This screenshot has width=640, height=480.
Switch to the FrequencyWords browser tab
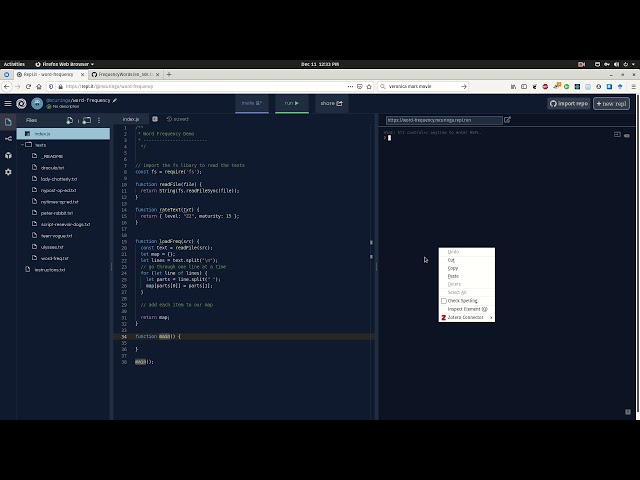pos(123,74)
